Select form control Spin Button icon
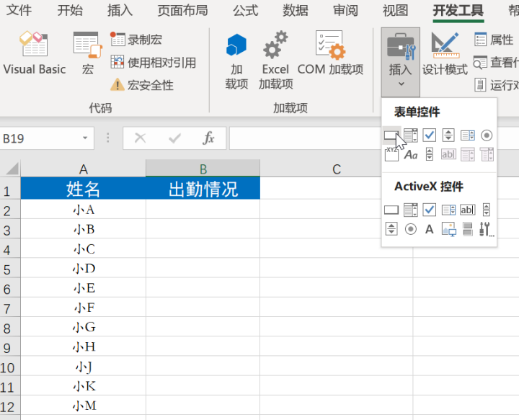Viewport: 519px width, 420px height. coord(448,135)
